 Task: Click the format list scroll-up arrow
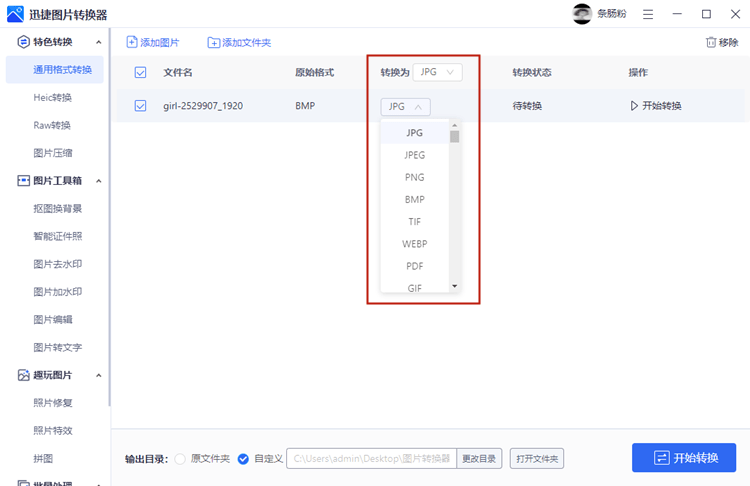(454, 125)
